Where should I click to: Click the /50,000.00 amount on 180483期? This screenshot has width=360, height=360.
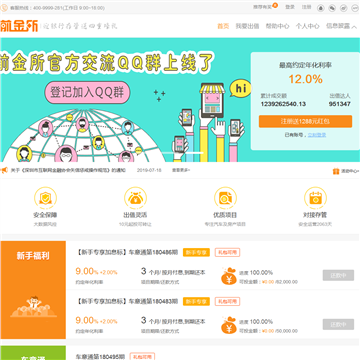286,331
